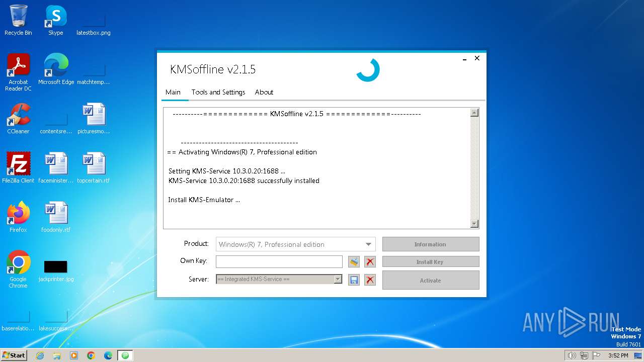
Task: Click the 'Setting KMS-Service 10.3.0.20:1688 ...' line
Action: pyautogui.click(x=227, y=171)
